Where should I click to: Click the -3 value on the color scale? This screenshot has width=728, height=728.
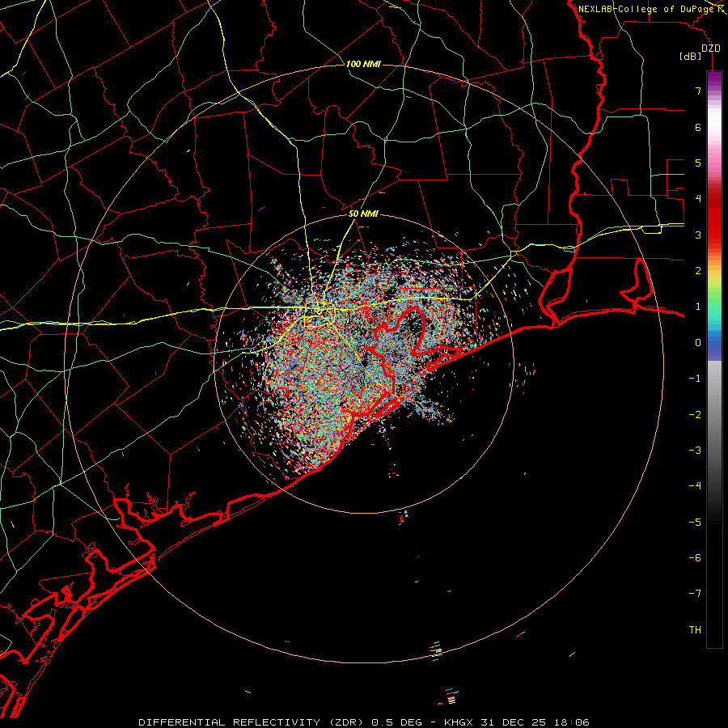pyautogui.click(x=695, y=451)
